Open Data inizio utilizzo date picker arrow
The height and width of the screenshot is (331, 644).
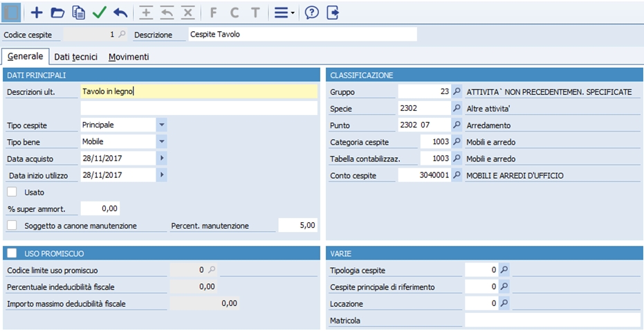[161, 175]
